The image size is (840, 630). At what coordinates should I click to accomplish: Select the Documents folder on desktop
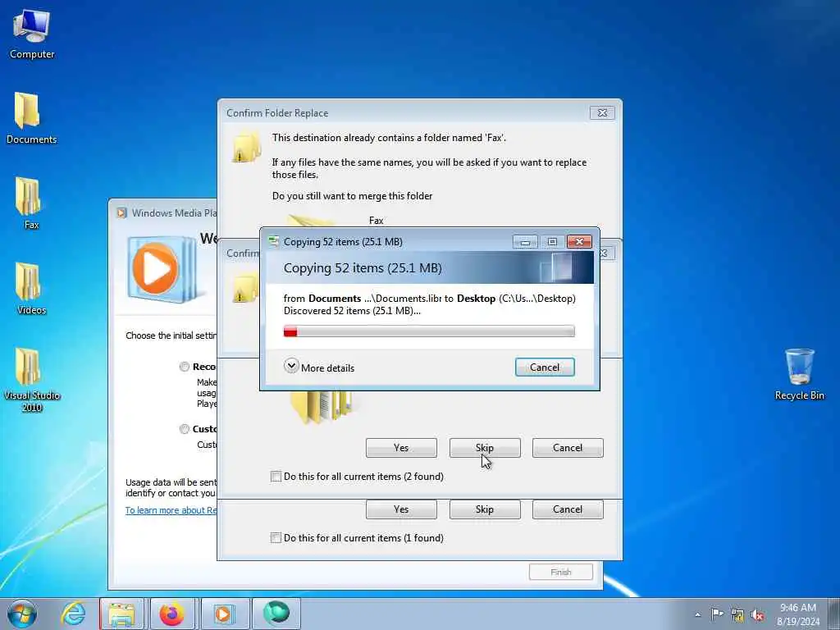coord(31,119)
